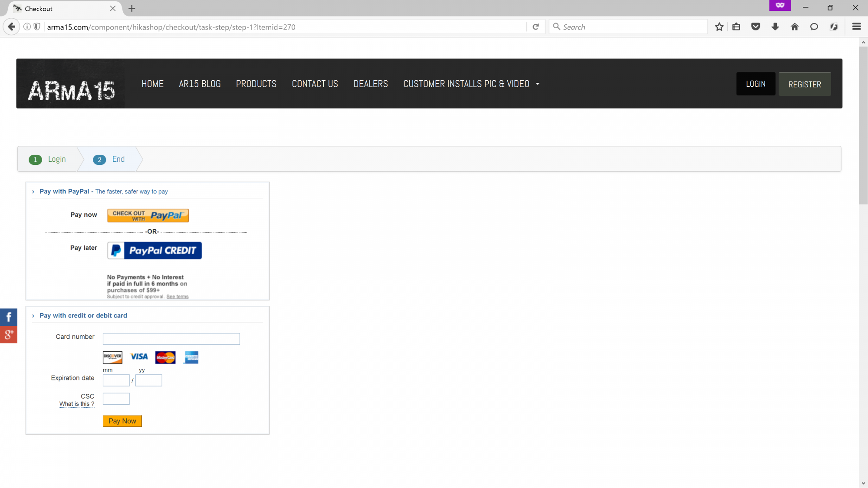Open the Pocket save icon
The height and width of the screenshot is (488, 868).
[x=756, y=27]
